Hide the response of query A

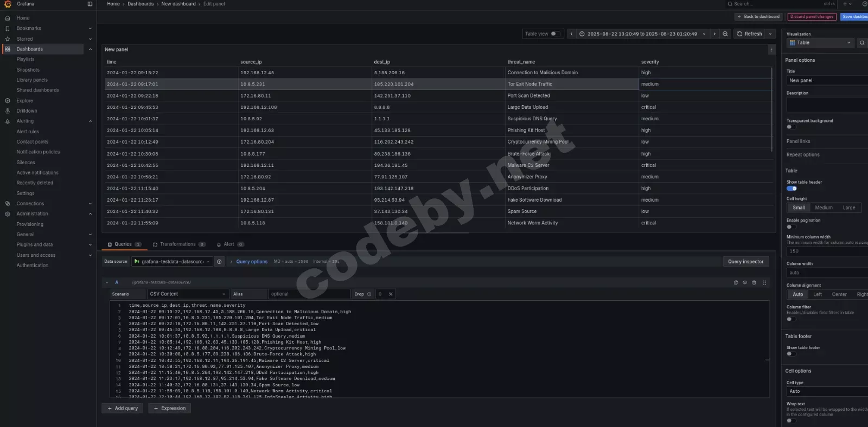click(745, 282)
